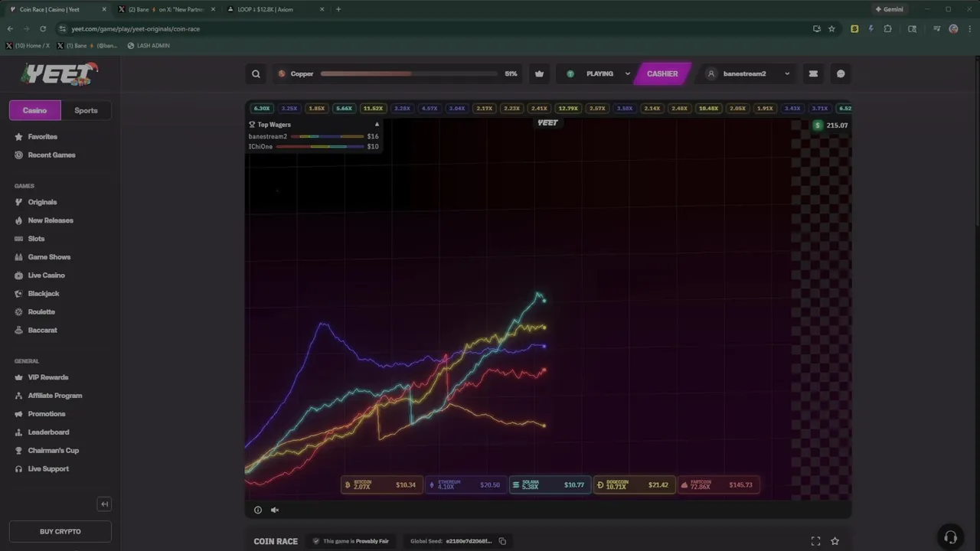Open the chat bubble icon
This screenshot has height=551, width=980.
tap(841, 74)
